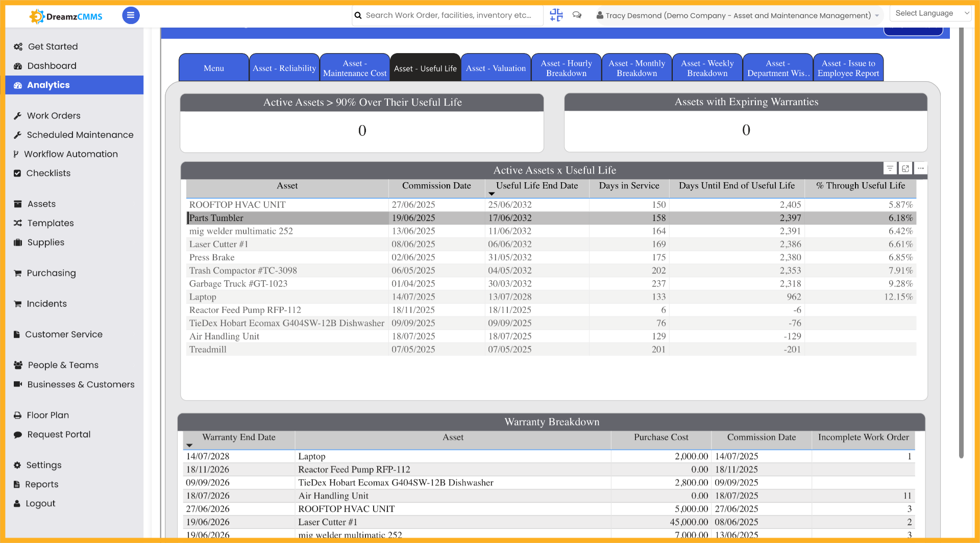This screenshot has height=543, width=980.
Task: Select the Assets icon in sidebar
Action: tap(17, 204)
